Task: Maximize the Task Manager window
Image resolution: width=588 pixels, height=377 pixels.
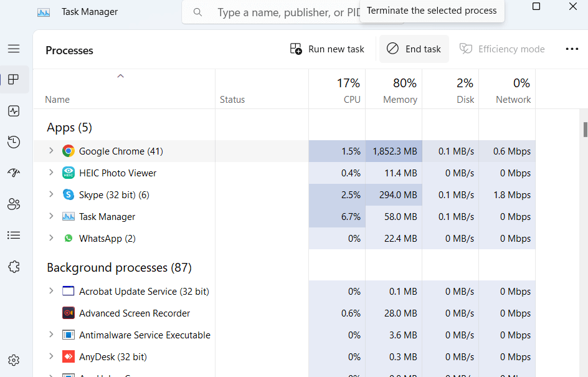Action: pyautogui.click(x=536, y=6)
